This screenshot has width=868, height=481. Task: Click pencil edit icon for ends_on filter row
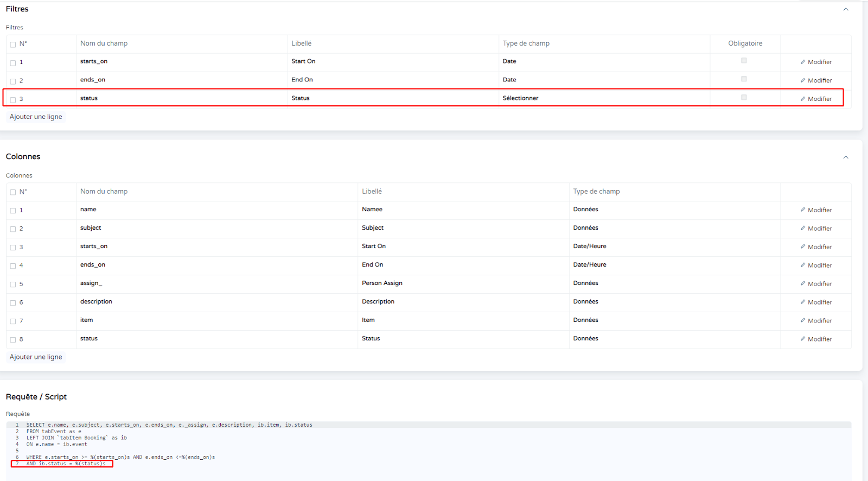pyautogui.click(x=803, y=80)
